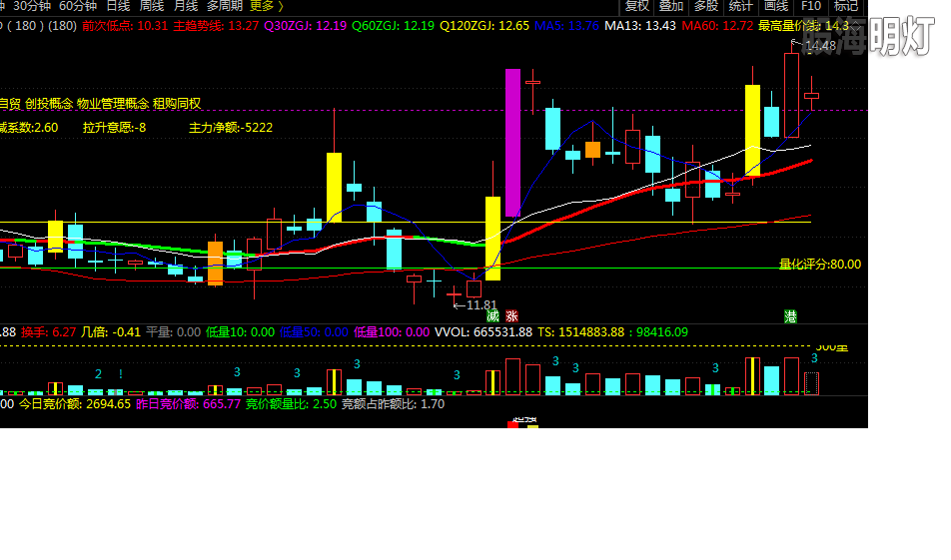This screenshot has height=560, width=951.
Task: Click the green 港 marker icon
Action: pos(790,315)
